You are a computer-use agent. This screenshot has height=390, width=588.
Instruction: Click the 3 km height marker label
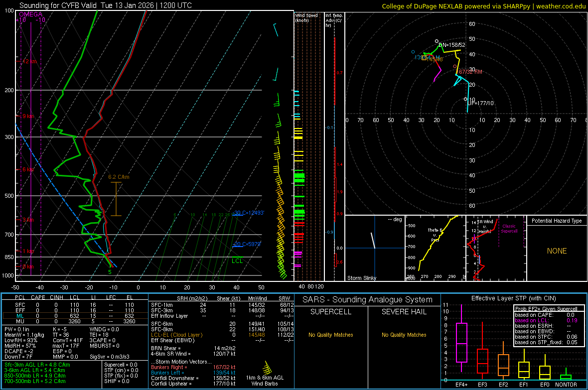pos(28,220)
